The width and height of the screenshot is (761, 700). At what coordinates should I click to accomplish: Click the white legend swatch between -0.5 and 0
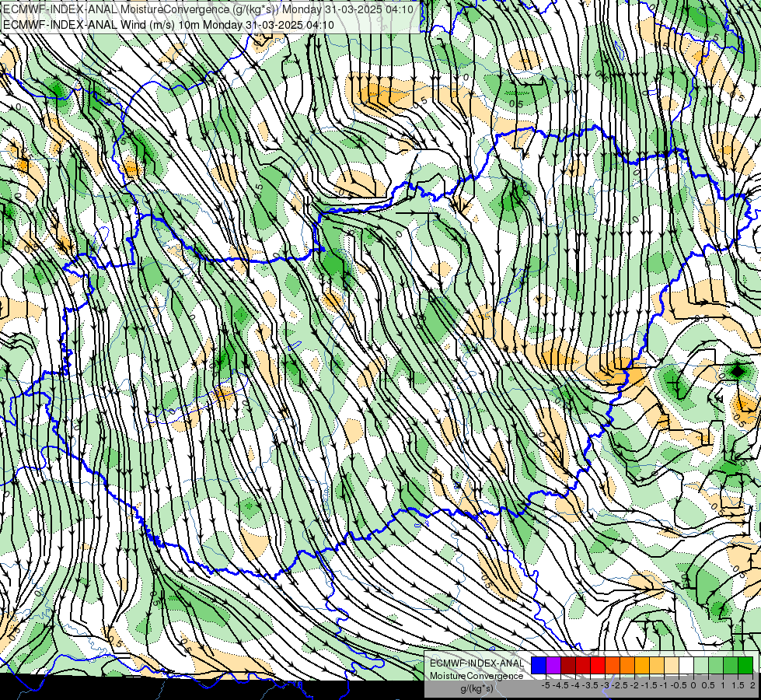pyautogui.click(x=686, y=666)
